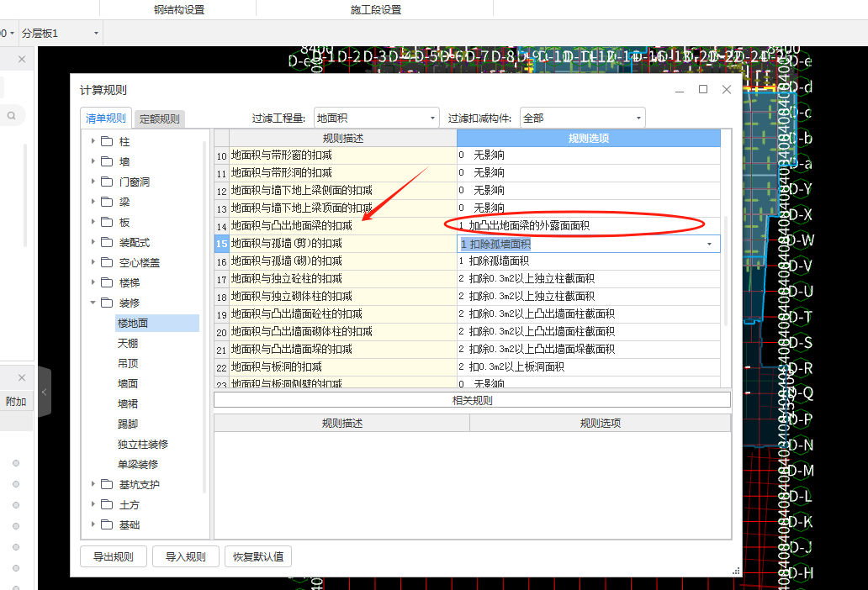
Task: Click the search icon in left panel
Action: click(11, 116)
